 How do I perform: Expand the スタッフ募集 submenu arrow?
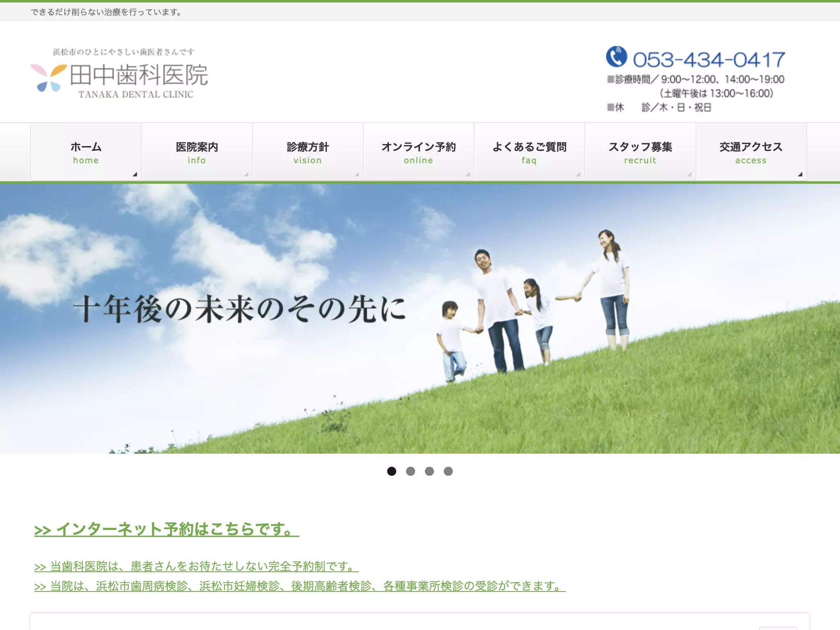pos(689,174)
